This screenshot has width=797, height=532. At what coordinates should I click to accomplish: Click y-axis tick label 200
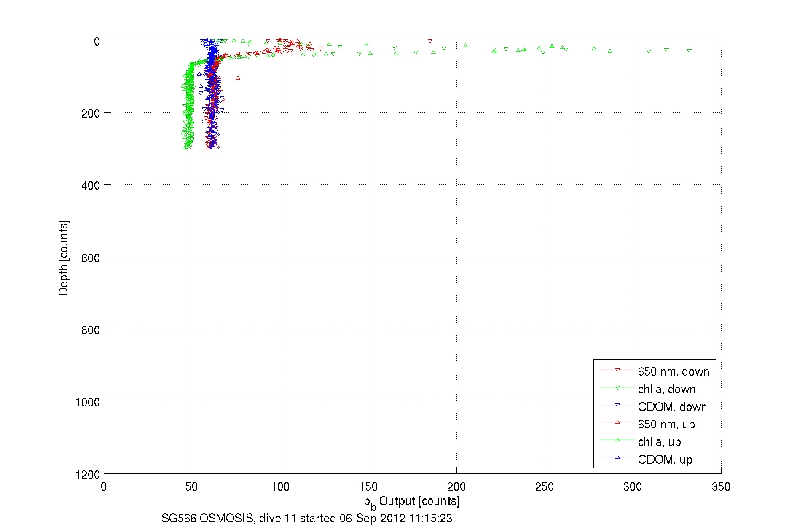[91, 113]
